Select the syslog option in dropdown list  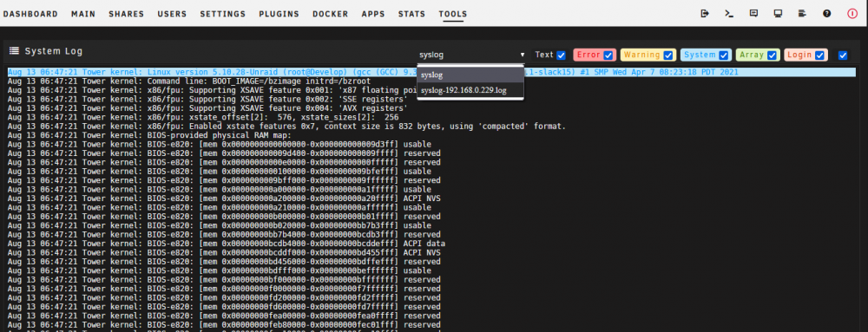pos(470,75)
